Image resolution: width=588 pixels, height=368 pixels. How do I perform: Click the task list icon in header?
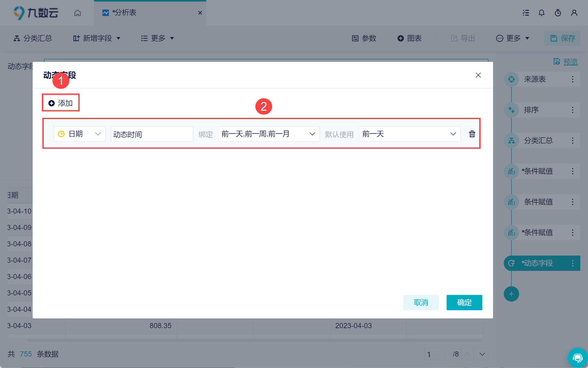(525, 13)
